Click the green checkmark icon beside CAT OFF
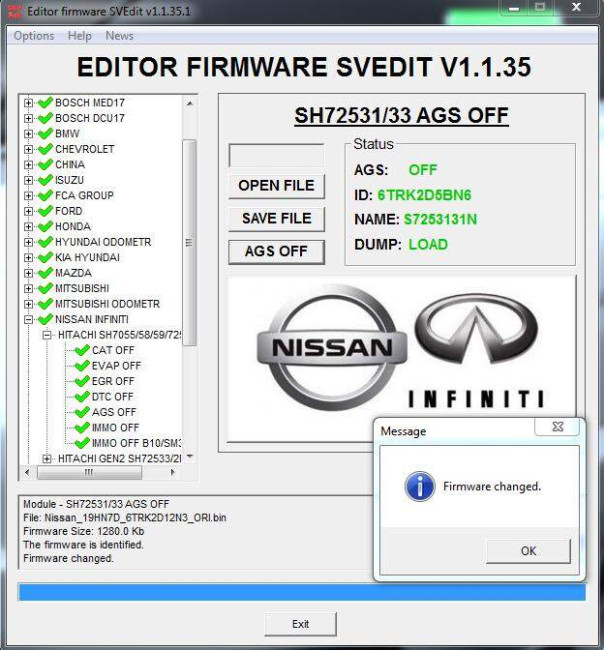The width and height of the screenshot is (604, 650). click(82, 350)
